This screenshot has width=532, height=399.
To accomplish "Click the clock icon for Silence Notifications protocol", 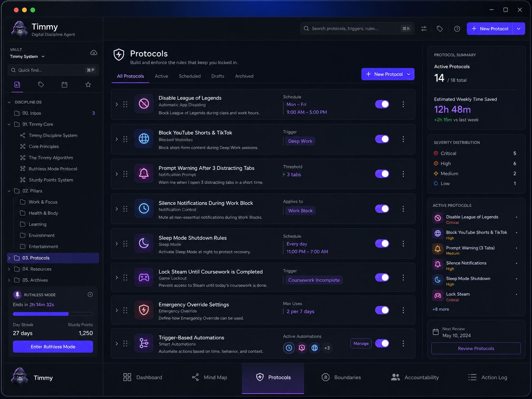I will pyautogui.click(x=144, y=209).
